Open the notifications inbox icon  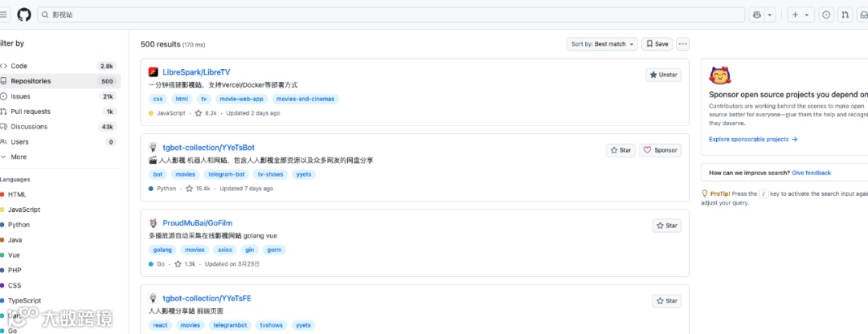pos(862,15)
